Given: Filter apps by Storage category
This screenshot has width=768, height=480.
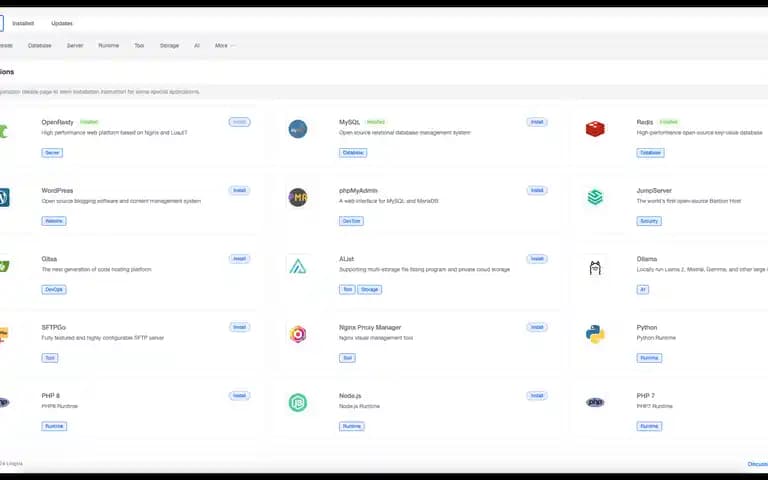Looking at the screenshot, I should [x=169, y=46].
